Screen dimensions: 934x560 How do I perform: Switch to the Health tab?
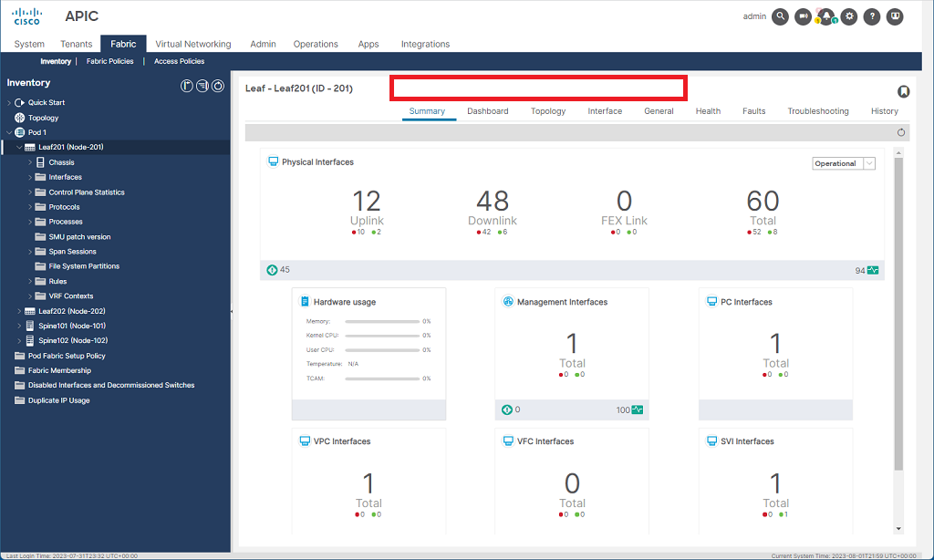click(x=708, y=110)
